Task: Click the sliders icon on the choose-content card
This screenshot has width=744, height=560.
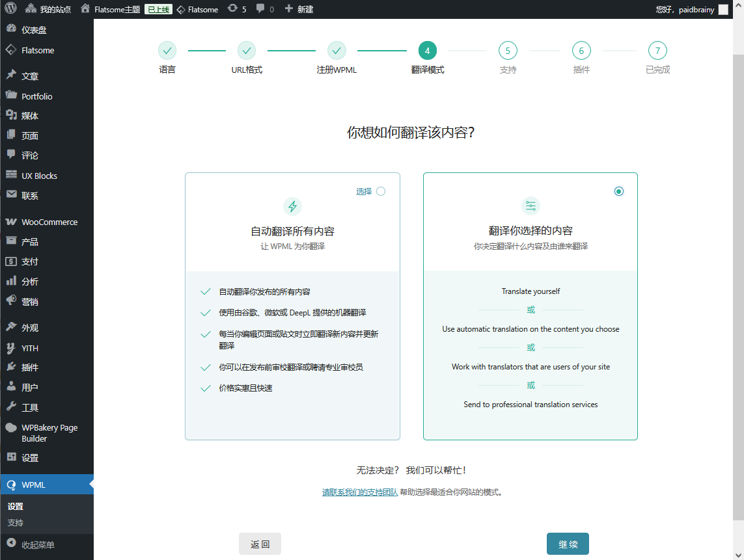Action: (x=530, y=206)
